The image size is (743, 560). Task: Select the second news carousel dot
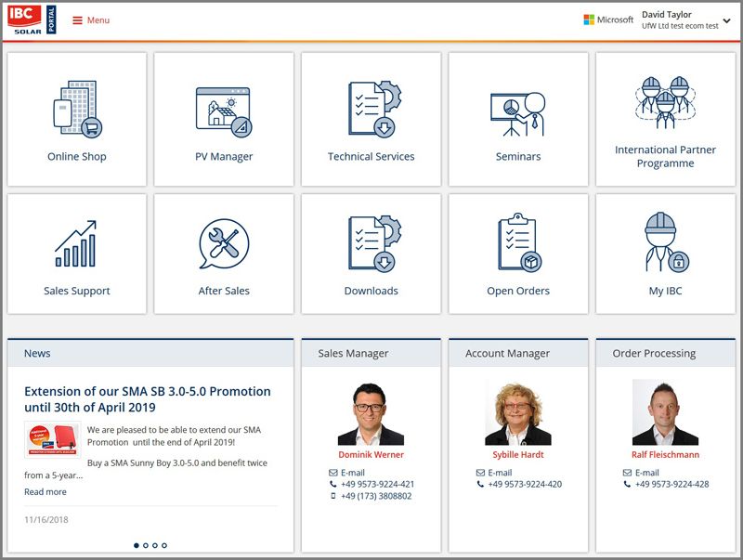(x=146, y=545)
